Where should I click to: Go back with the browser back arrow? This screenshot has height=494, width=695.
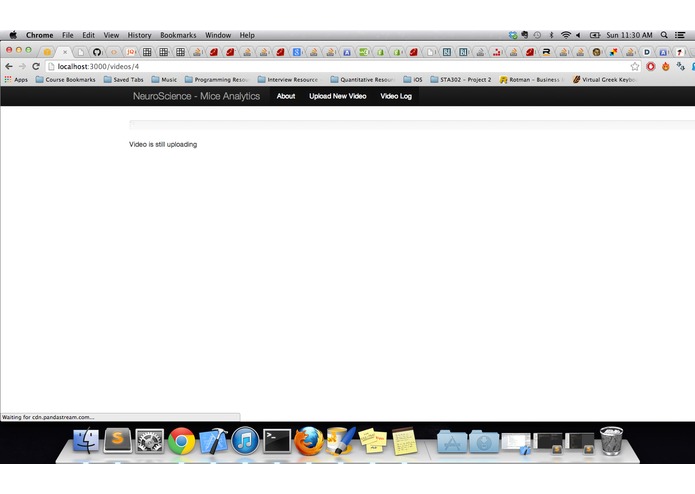click(x=9, y=66)
